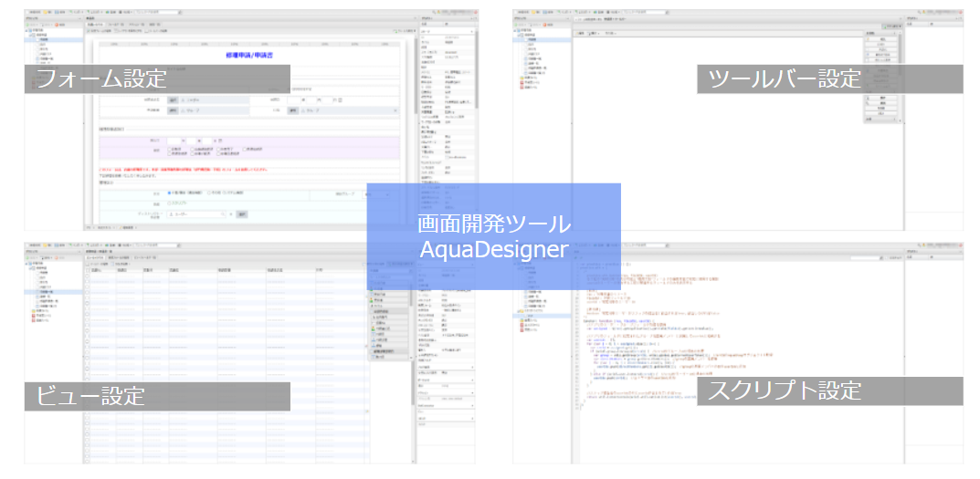Image resolution: width=980 pixels, height=479 pixels.
Task: Select the first tab above the form canvas
Action: (96, 24)
